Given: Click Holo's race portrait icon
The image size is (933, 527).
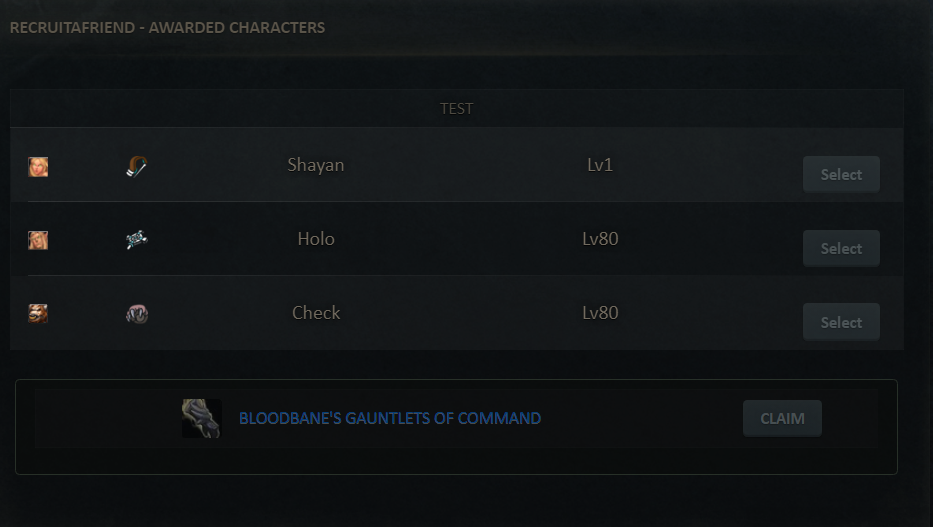Looking at the screenshot, I should [x=38, y=240].
